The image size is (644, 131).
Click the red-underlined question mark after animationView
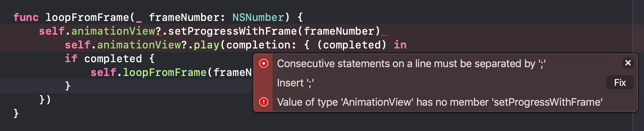(x=158, y=31)
